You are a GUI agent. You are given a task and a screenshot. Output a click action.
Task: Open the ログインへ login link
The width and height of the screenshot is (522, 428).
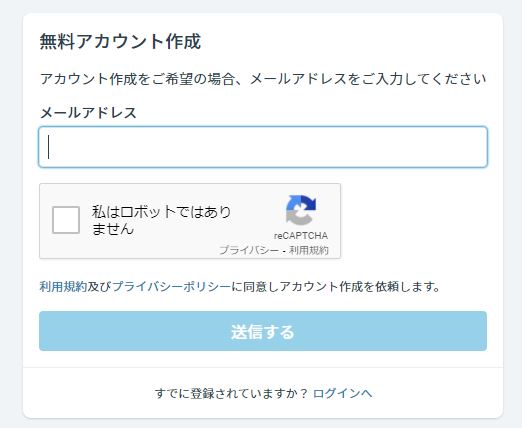(x=343, y=393)
